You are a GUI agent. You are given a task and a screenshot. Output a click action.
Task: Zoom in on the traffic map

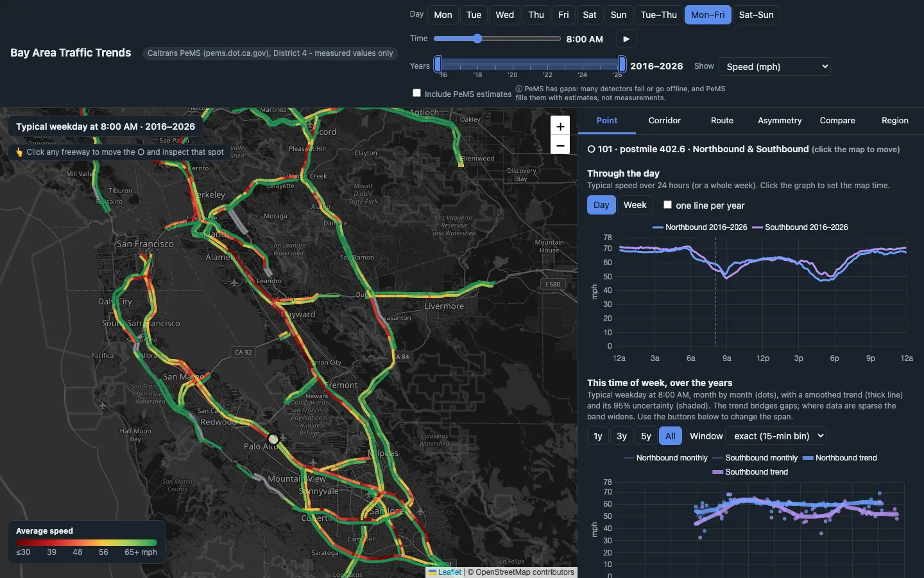point(560,127)
